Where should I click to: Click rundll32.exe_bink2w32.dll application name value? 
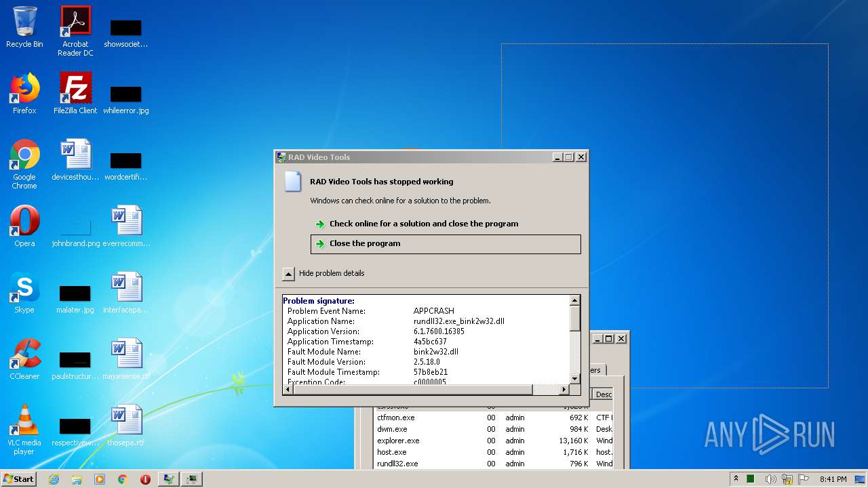tap(459, 321)
